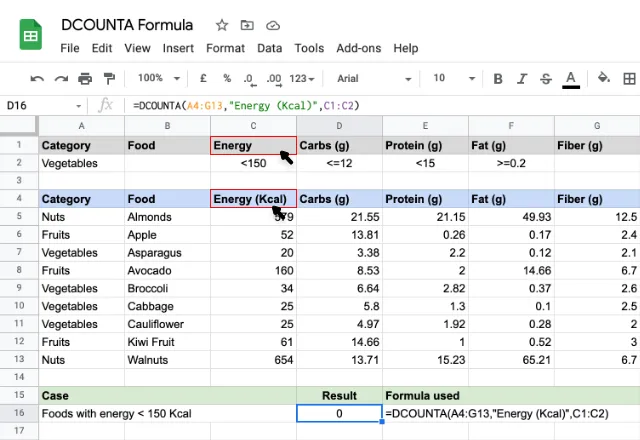
Task: Open the Tools menu
Action: tap(309, 48)
